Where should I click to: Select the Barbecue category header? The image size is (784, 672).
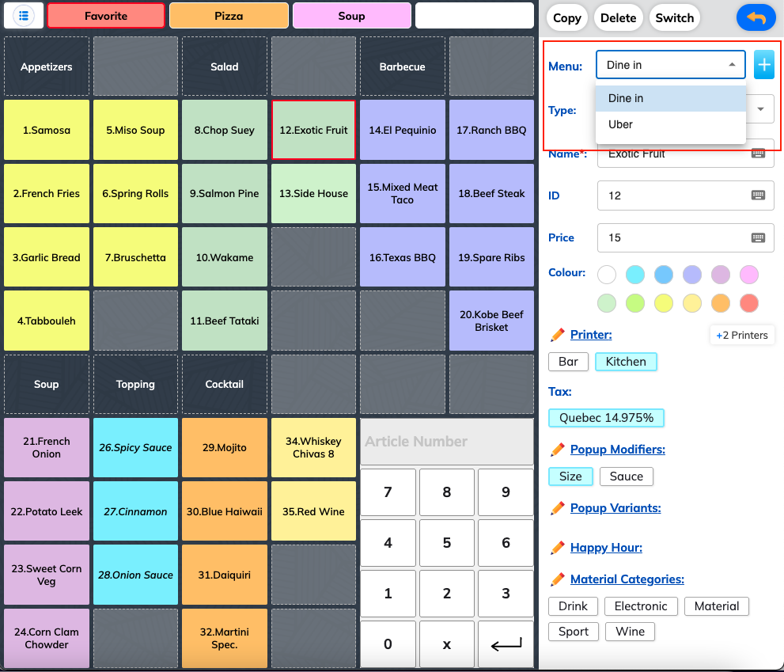[403, 66]
